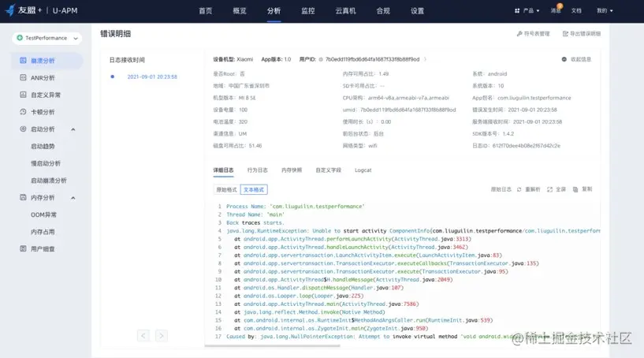Switch to 自定义字段 tab
Image resolution: width=644 pixels, height=358 pixels.
[328, 170]
